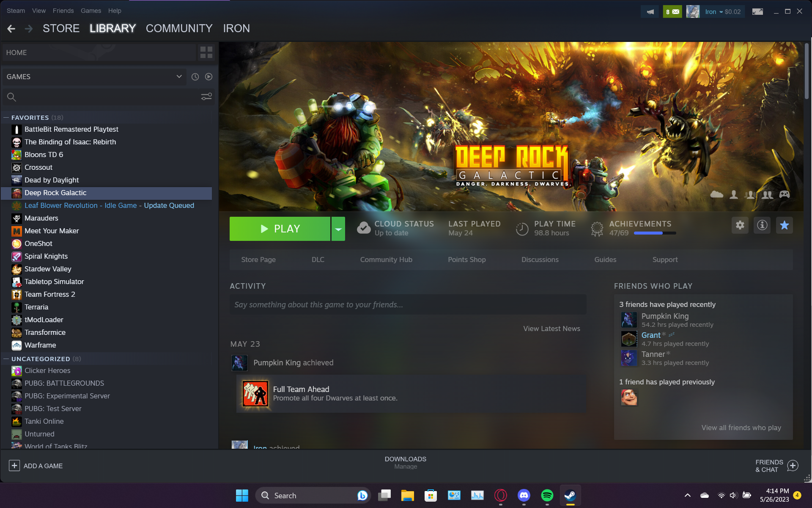This screenshot has width=812, height=508.
Task: Enter Big Picture mode icon
Action: 757,12
